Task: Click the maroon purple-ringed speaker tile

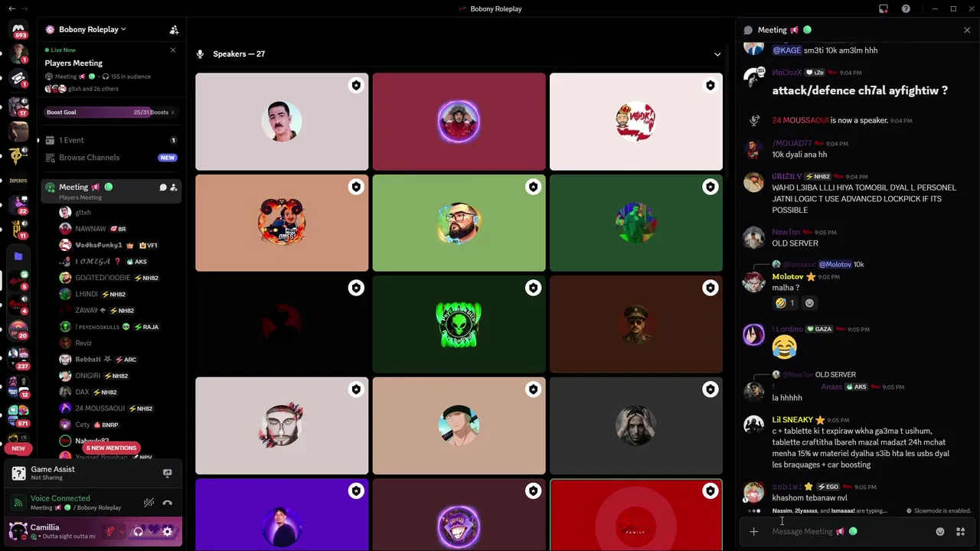Action: (x=459, y=122)
